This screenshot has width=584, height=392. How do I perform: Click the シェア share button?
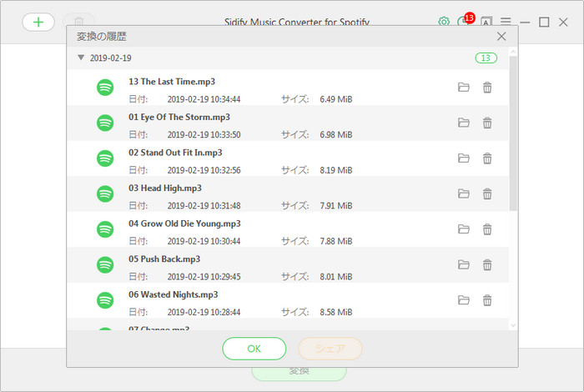330,349
